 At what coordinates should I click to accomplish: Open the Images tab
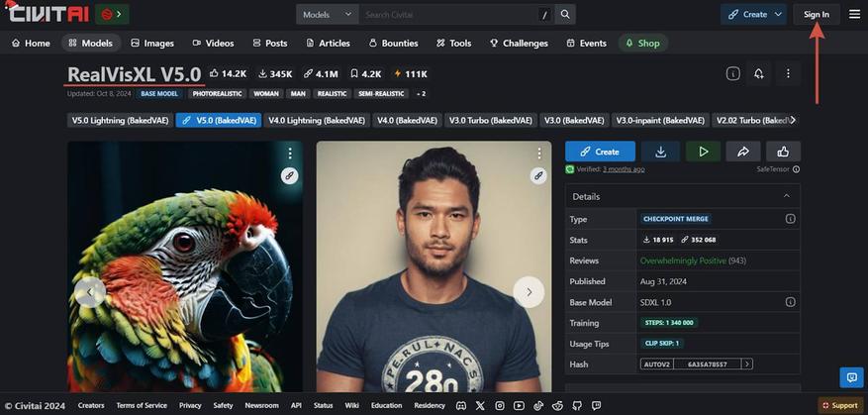152,43
